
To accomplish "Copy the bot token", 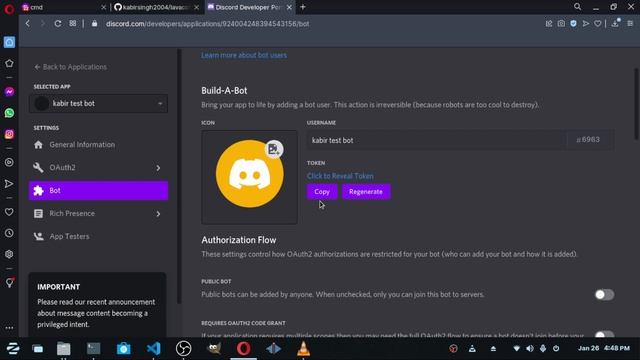I will (x=322, y=191).
